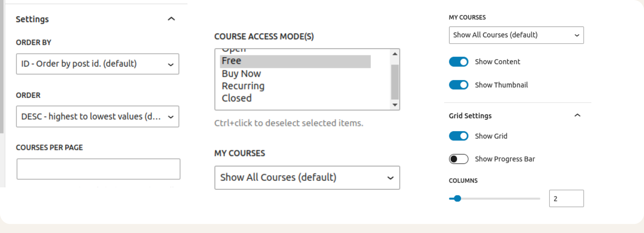Image resolution: width=644 pixels, height=233 pixels.
Task: Enable the Show Progress Bar toggle
Action: click(x=459, y=159)
